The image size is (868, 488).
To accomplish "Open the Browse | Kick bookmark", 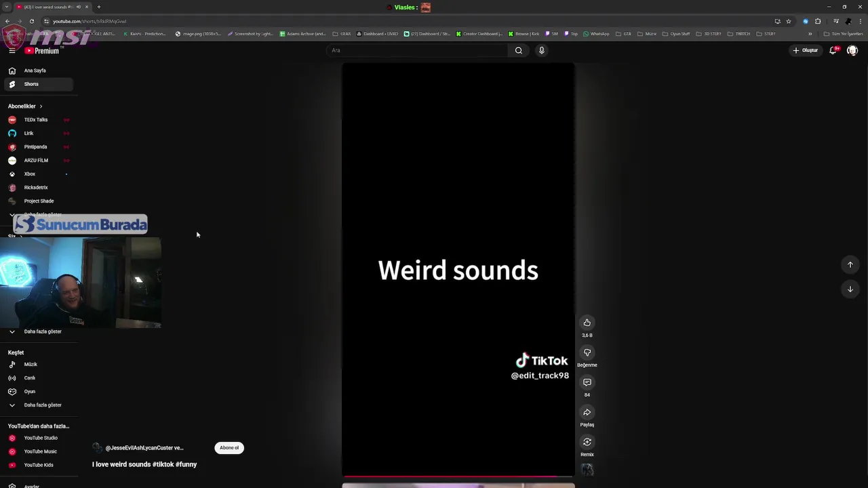I will click(524, 34).
